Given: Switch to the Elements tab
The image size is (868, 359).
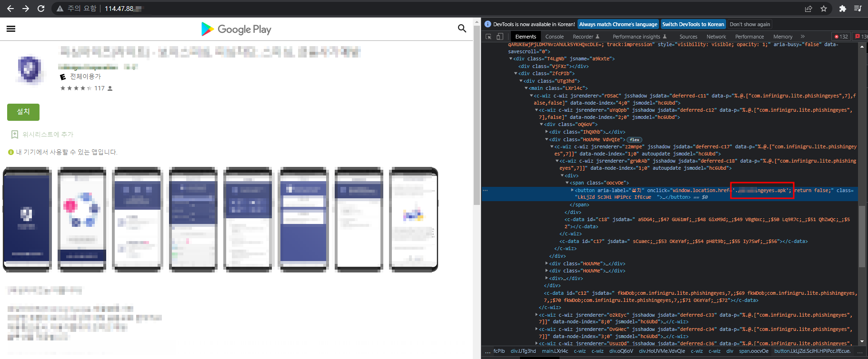Looking at the screenshot, I should click(526, 37).
